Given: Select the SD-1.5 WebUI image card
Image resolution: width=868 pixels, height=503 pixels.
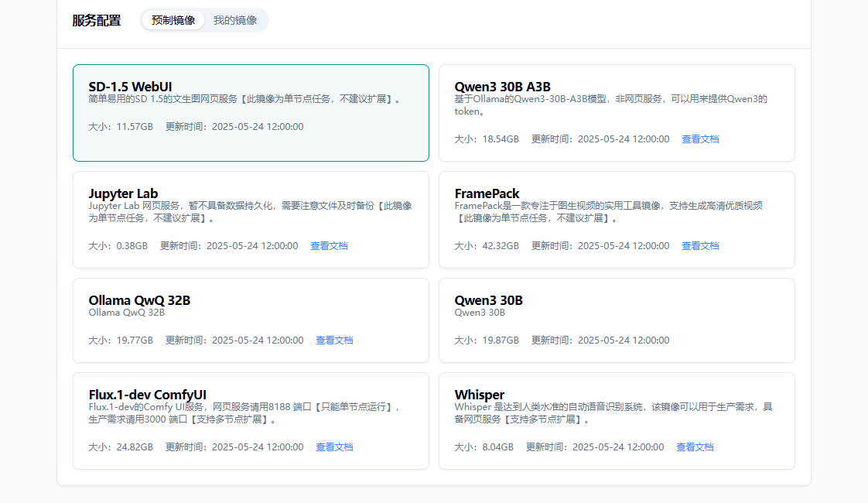Looking at the screenshot, I should click(251, 113).
